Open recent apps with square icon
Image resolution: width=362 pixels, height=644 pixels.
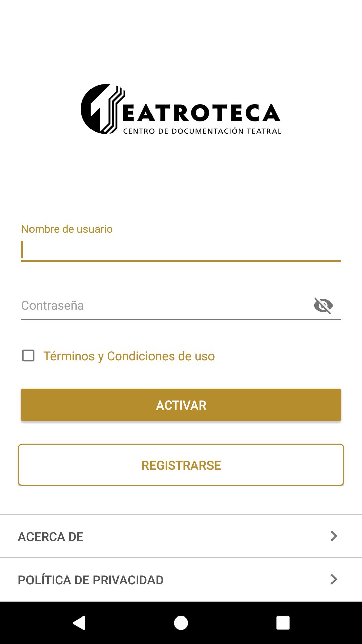point(283,623)
